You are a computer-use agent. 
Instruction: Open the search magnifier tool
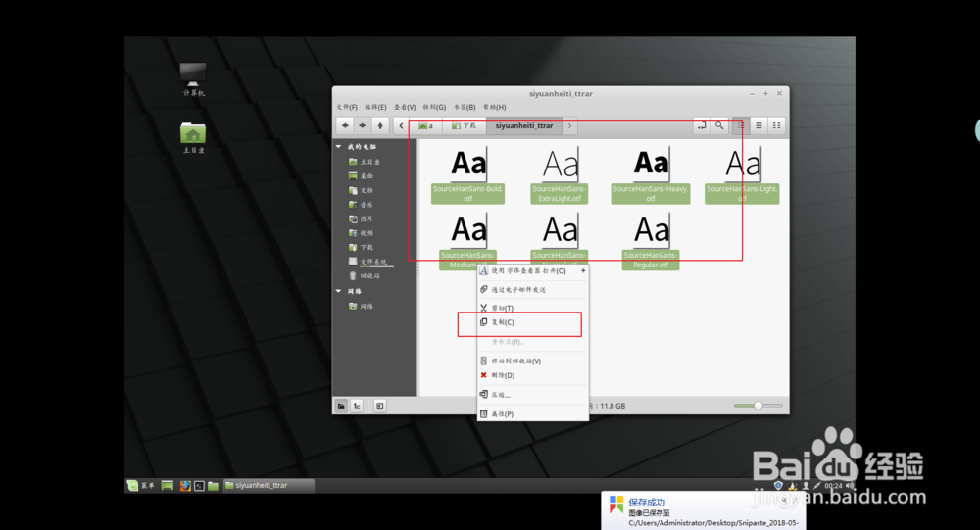719,125
